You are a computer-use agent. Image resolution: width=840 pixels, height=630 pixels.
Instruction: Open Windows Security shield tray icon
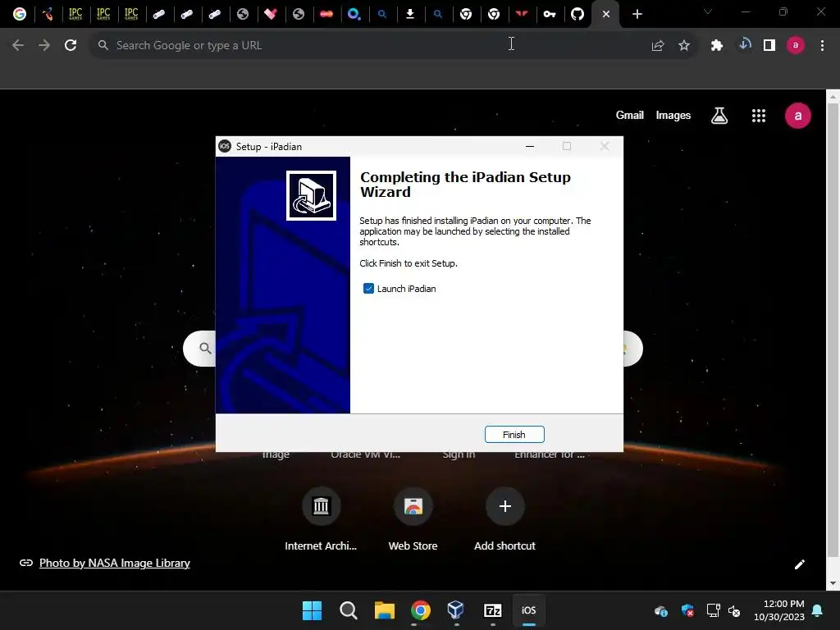[687, 610]
